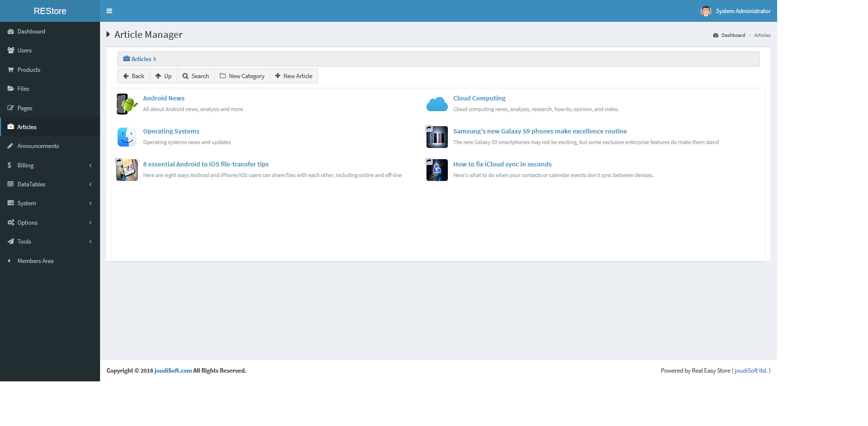Click the Android News category thumbnail
This screenshot has height=426, width=868.
(127, 104)
